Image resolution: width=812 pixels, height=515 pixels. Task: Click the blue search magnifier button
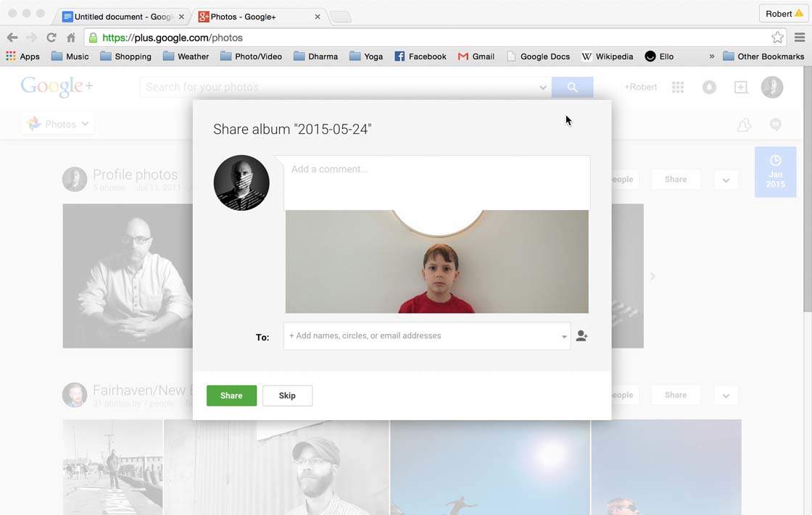point(572,87)
